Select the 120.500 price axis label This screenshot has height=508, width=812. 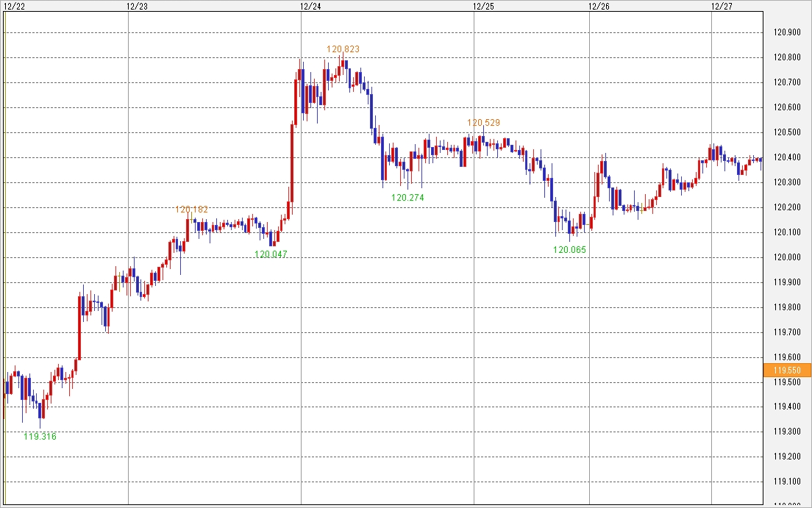click(x=787, y=132)
